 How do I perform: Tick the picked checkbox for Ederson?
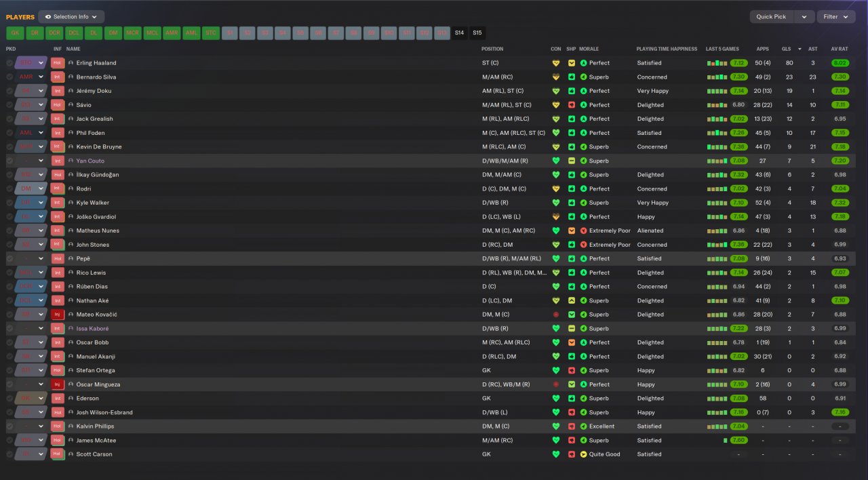[9, 399]
